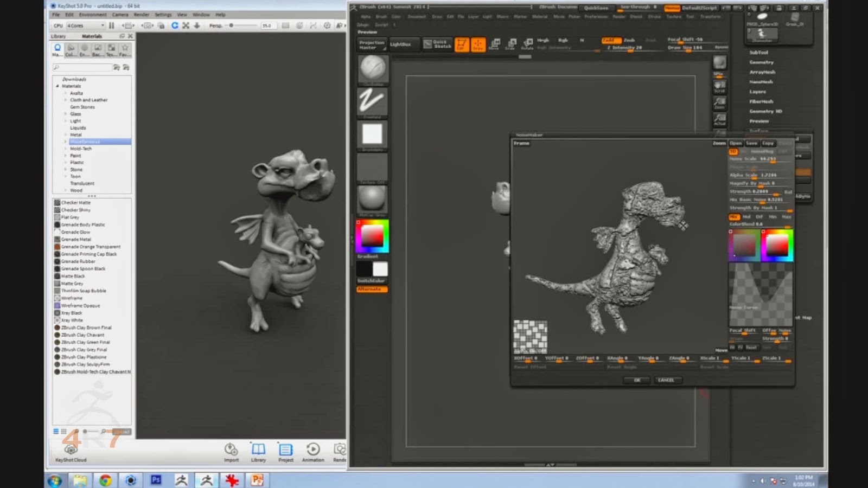Open KeyShot Cloud icon
The height and width of the screenshot is (488, 868).
pyautogui.click(x=71, y=453)
